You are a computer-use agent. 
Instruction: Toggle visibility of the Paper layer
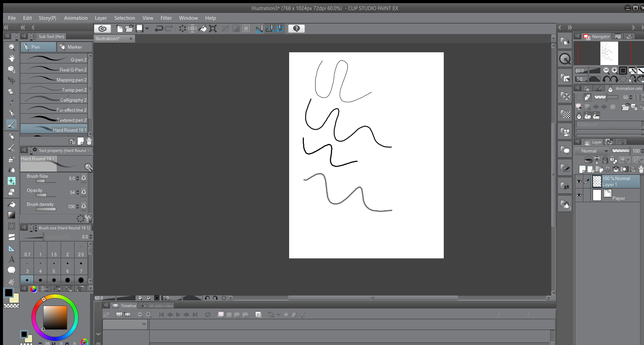coord(579,195)
